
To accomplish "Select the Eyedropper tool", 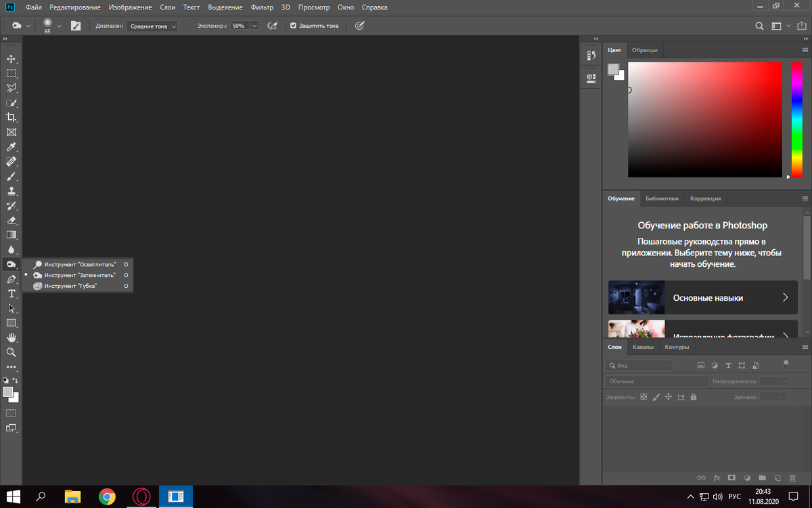I will [x=11, y=147].
